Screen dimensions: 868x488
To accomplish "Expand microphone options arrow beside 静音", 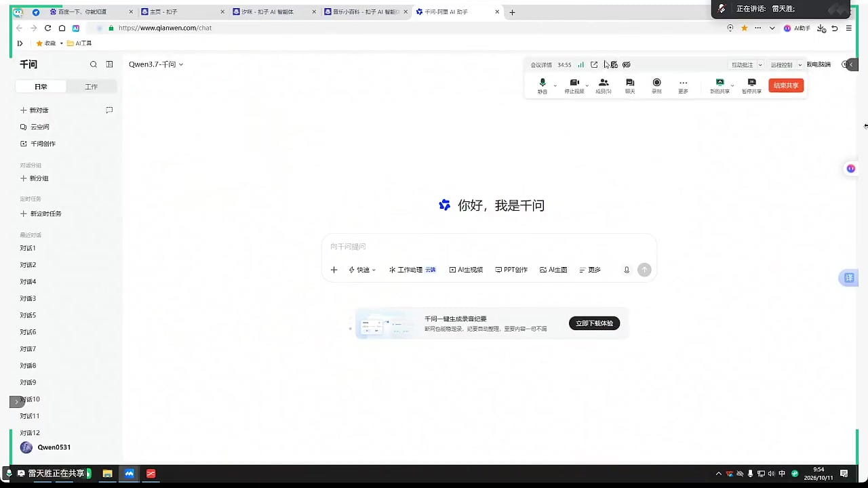I will pos(555,85).
